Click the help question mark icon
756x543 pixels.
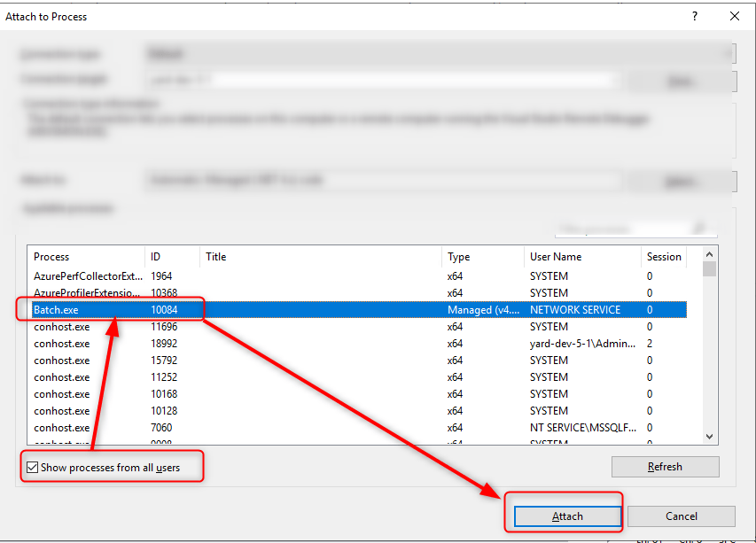695,16
